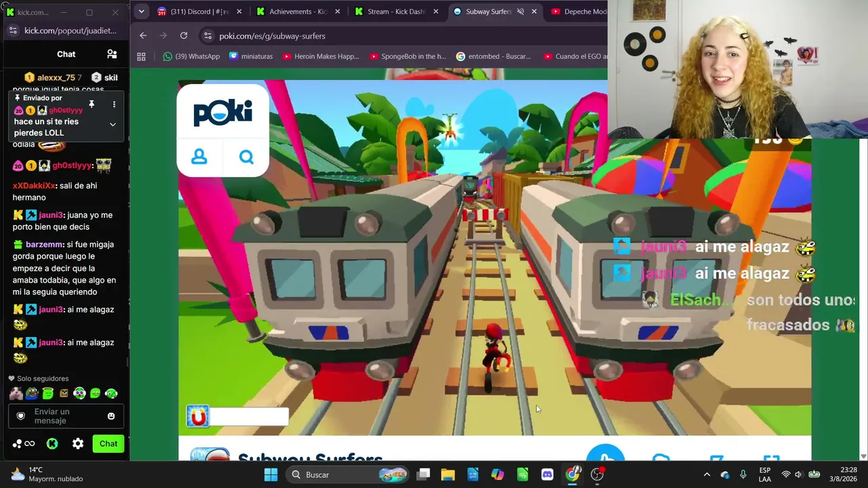Screen dimensions: 868x488
Task: Open the green spreadsheet app on the taskbar
Action: click(522, 474)
